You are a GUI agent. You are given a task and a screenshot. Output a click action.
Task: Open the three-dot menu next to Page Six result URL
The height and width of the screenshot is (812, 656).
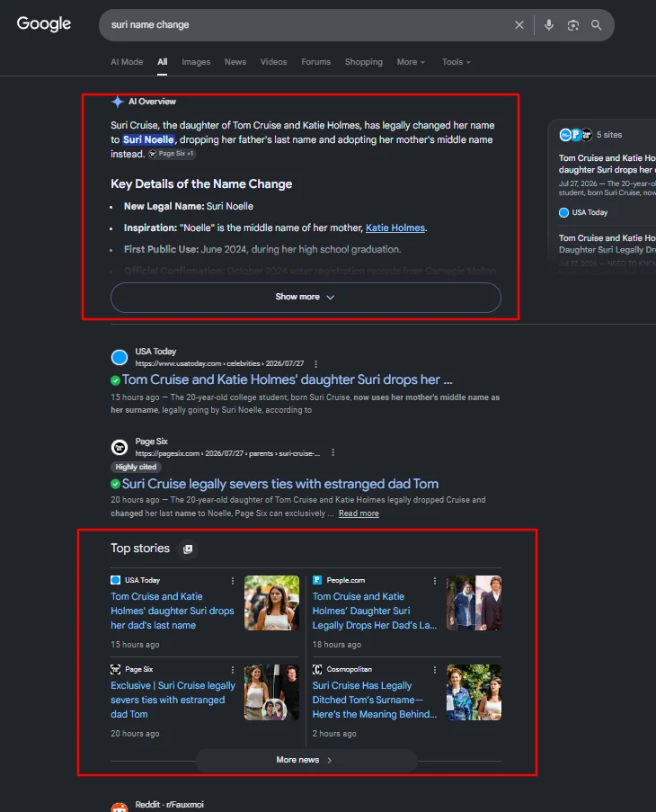(x=333, y=453)
